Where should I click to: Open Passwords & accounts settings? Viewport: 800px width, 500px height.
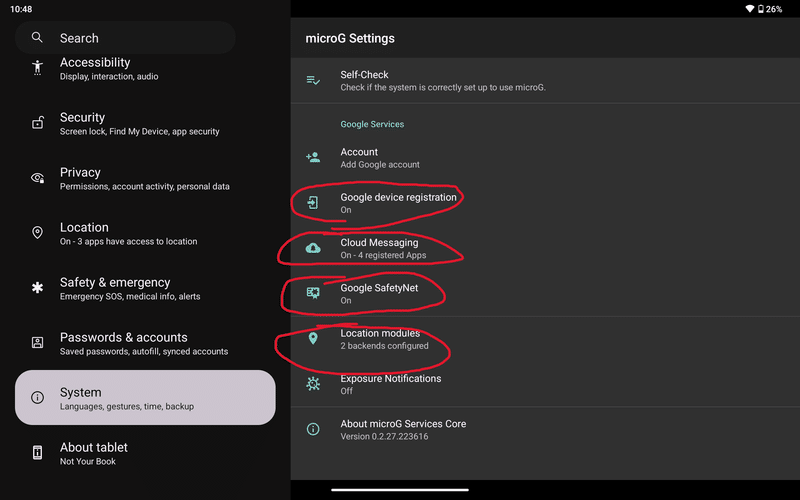tap(145, 343)
